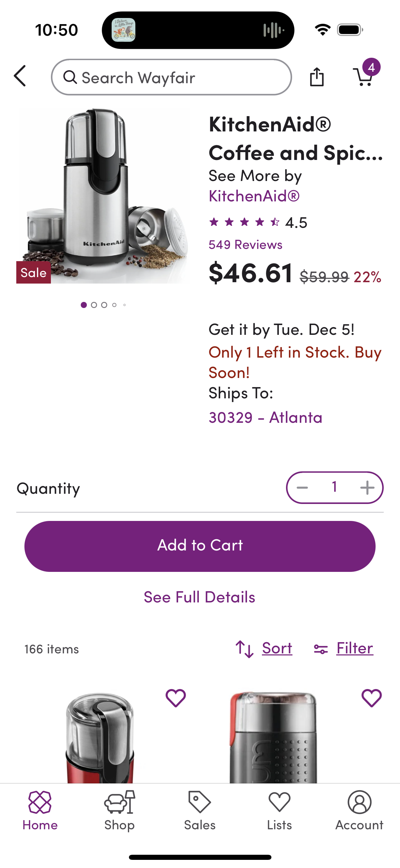
Task: Tap the back arrow icon
Action: [20, 76]
